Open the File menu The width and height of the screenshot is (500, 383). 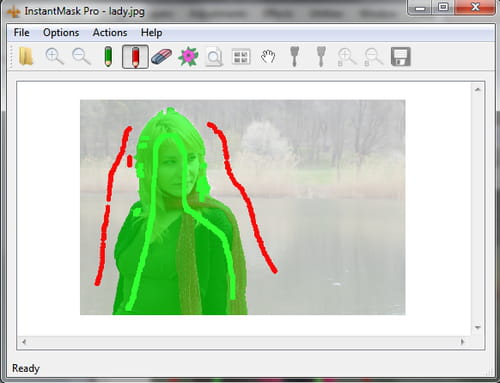point(21,33)
